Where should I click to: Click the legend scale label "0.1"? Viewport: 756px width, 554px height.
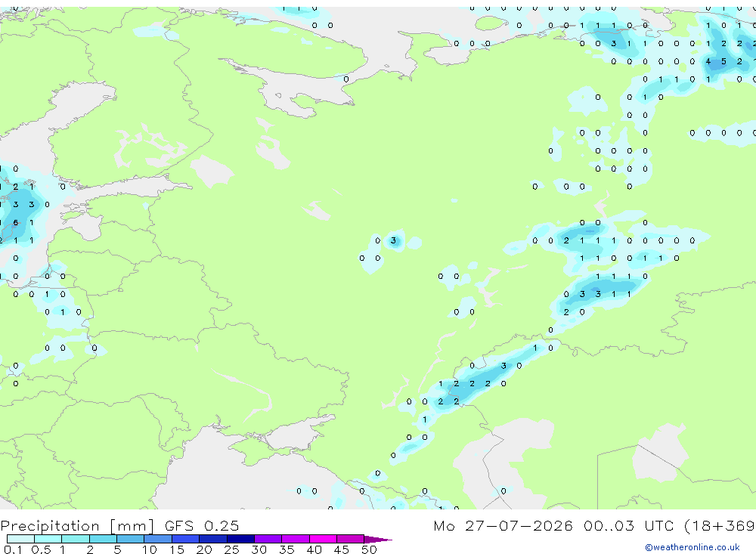(x=13, y=549)
